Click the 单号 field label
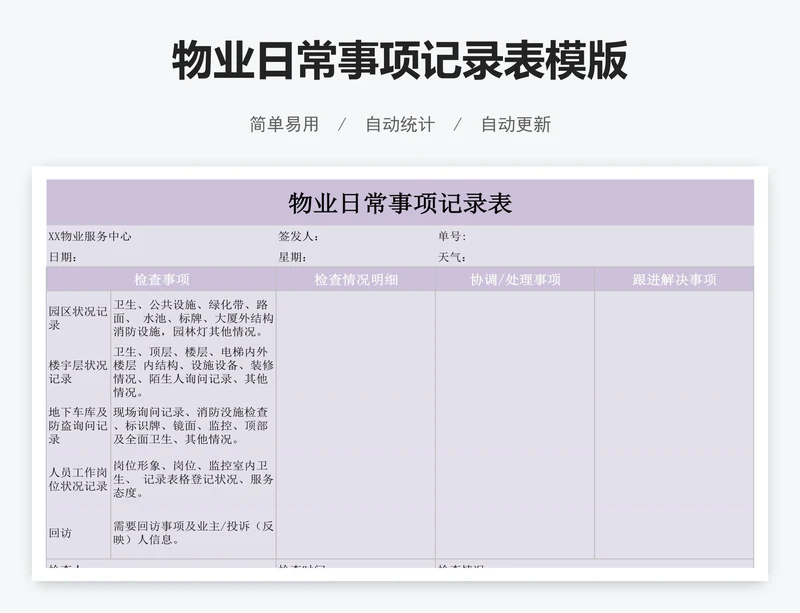Viewport: 800px width, 613px height. point(452,236)
